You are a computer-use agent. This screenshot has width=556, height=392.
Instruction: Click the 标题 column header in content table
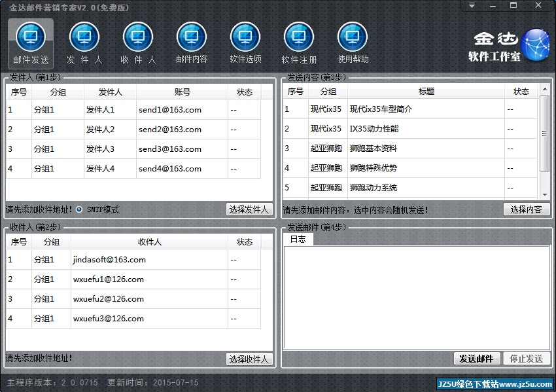pos(426,92)
